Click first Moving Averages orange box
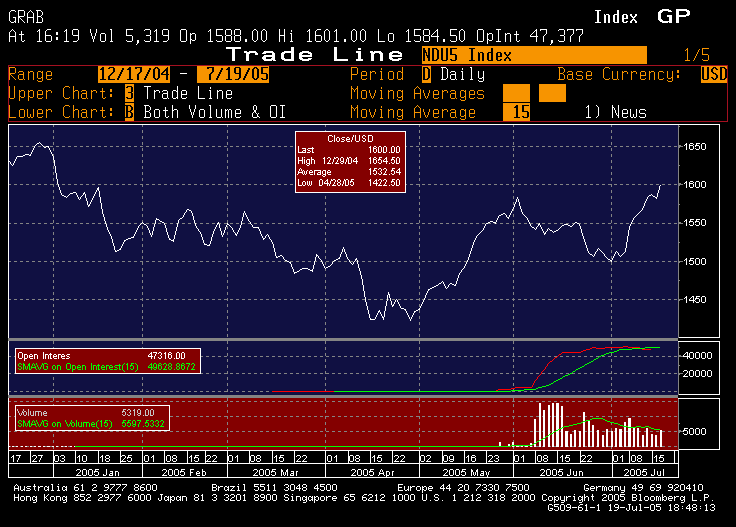 (516, 93)
